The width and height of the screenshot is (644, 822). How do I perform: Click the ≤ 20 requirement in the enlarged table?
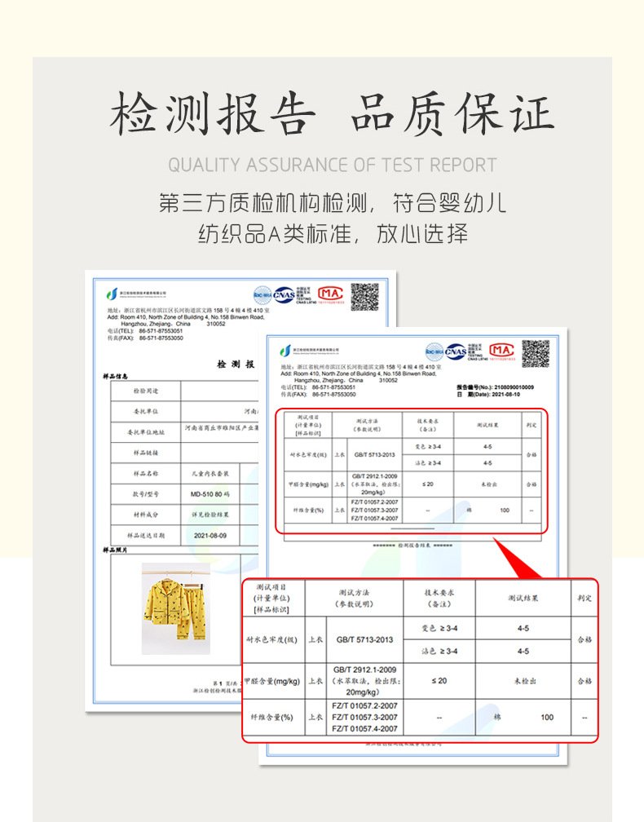439,680
